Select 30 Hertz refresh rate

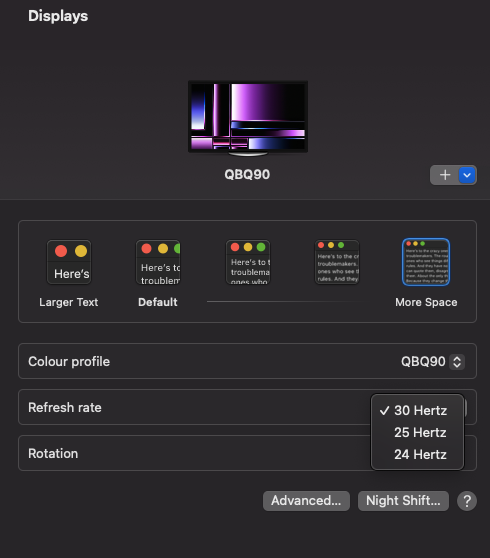click(417, 411)
